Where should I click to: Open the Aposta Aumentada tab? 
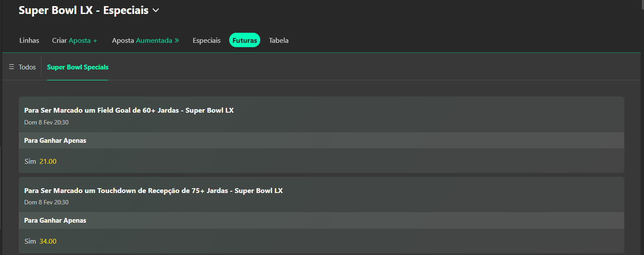click(x=145, y=40)
